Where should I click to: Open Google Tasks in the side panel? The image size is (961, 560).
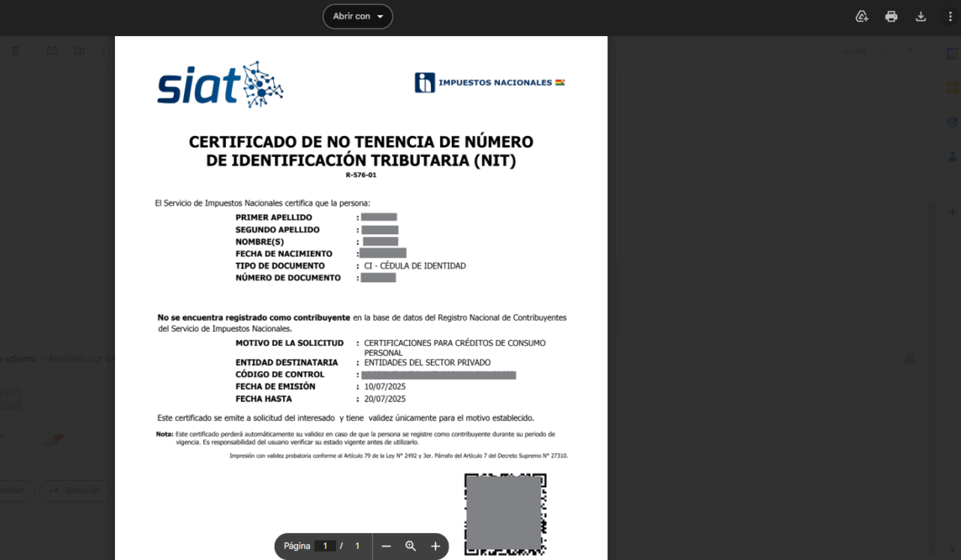pos(952,122)
